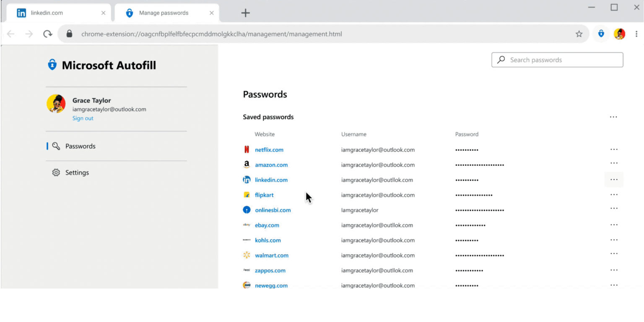Select Settings in the left sidebar

[x=77, y=173]
